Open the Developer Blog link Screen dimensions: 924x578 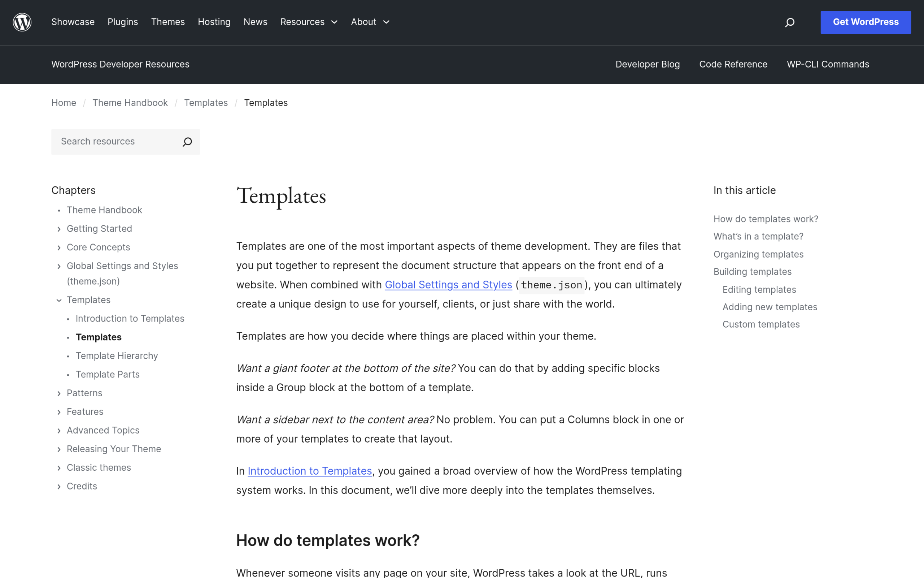(648, 64)
